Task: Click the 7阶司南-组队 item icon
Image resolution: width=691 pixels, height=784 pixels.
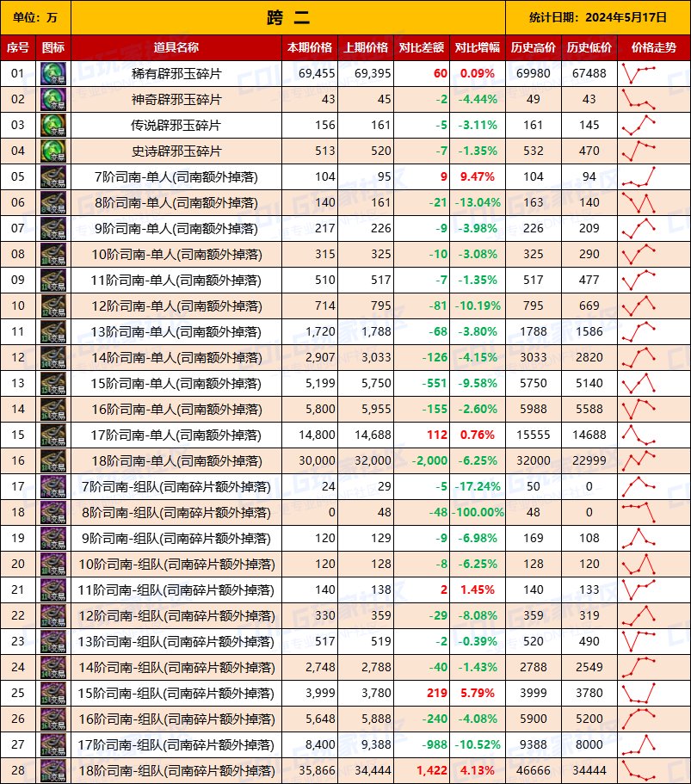Action: pyautogui.click(x=53, y=486)
